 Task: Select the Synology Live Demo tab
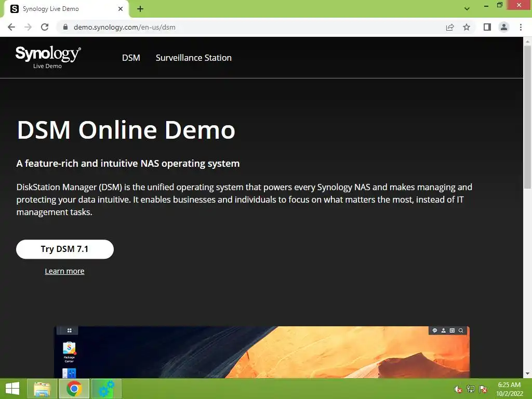[x=66, y=9]
